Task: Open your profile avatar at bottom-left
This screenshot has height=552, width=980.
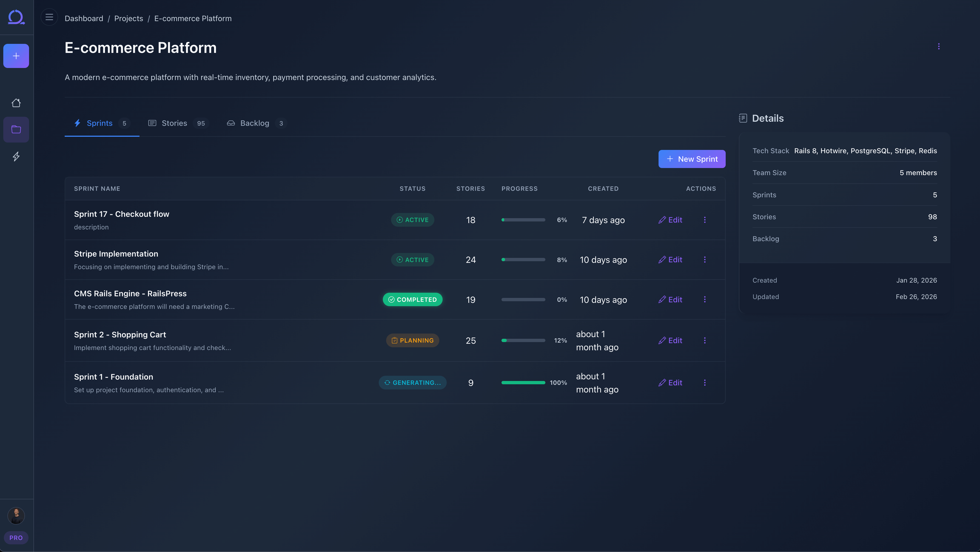Action: point(16,516)
